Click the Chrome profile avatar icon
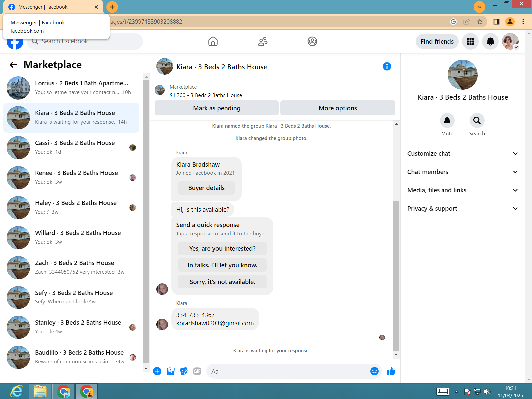This screenshot has height=399, width=532. click(x=510, y=22)
